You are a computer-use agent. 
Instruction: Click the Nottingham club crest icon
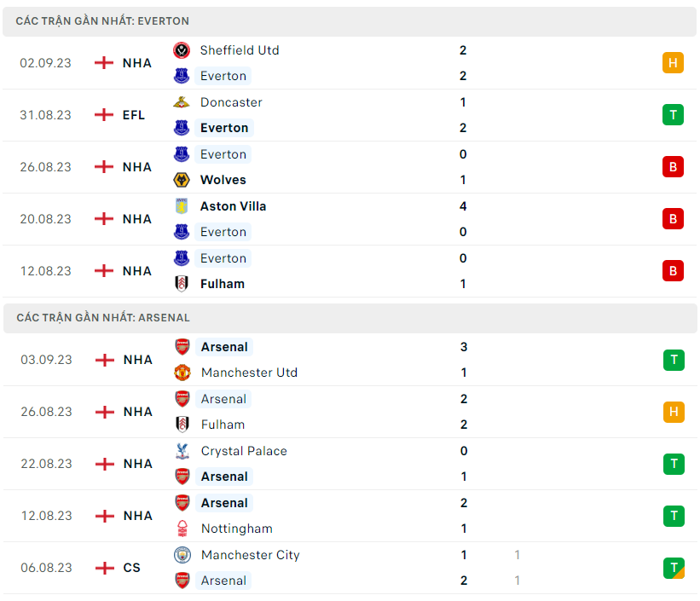pos(182,529)
